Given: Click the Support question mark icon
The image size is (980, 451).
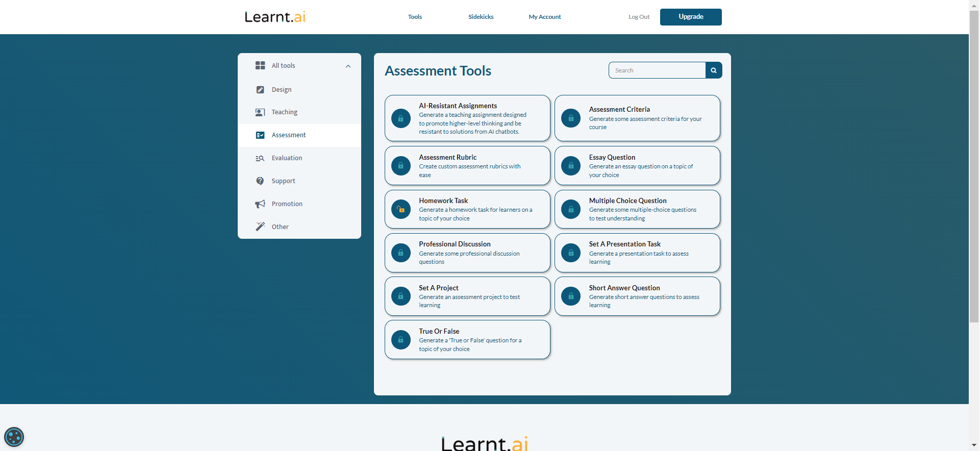Looking at the screenshot, I should coord(260,181).
